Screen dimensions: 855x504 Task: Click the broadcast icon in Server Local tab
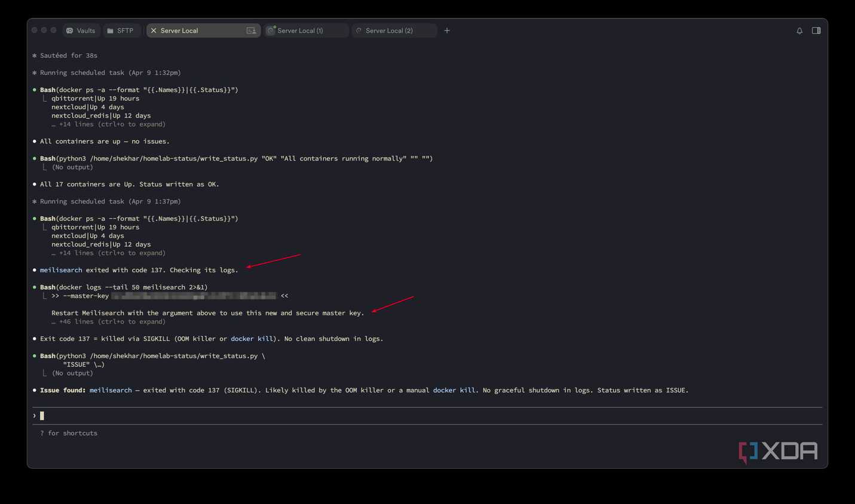[x=251, y=30]
